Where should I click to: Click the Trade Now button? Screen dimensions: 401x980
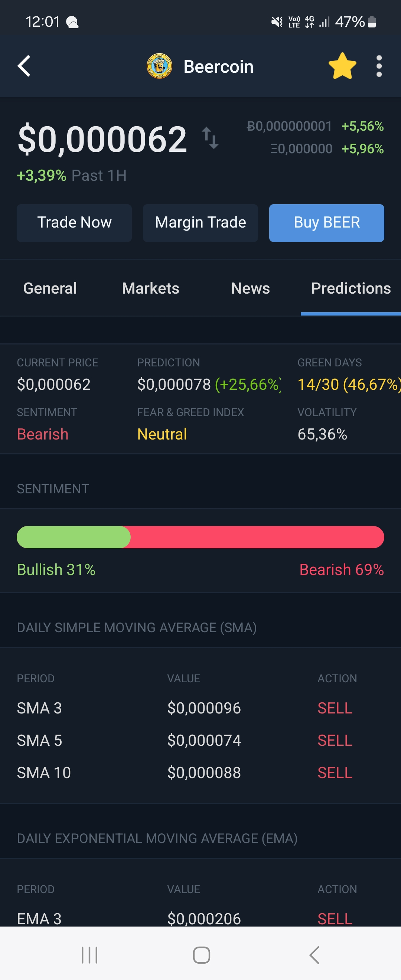74,223
